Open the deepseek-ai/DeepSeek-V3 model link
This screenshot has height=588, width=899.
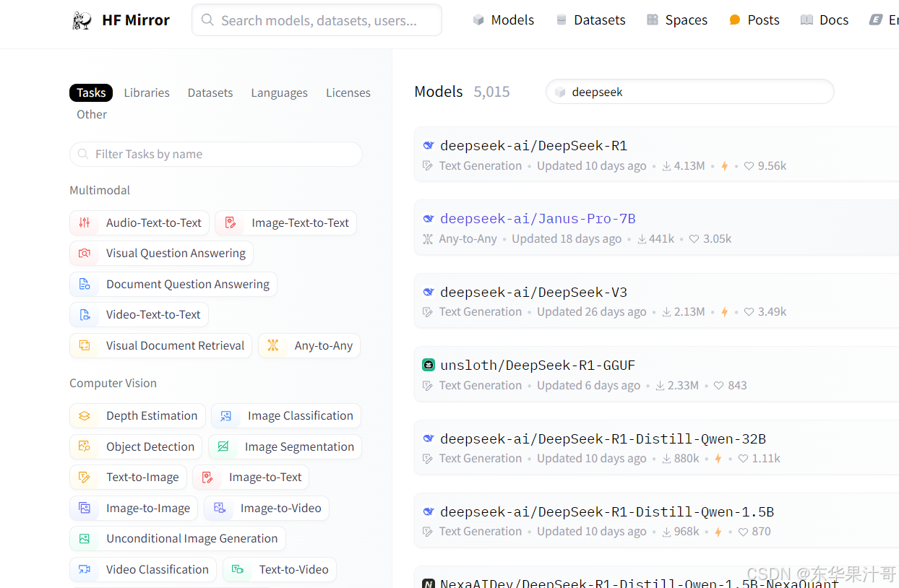pos(533,292)
